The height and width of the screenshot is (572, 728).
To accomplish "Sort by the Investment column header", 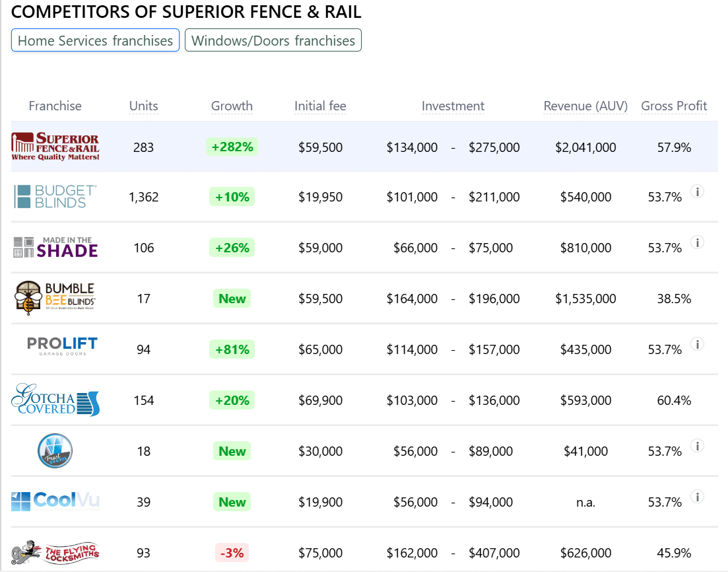I will 453,106.
